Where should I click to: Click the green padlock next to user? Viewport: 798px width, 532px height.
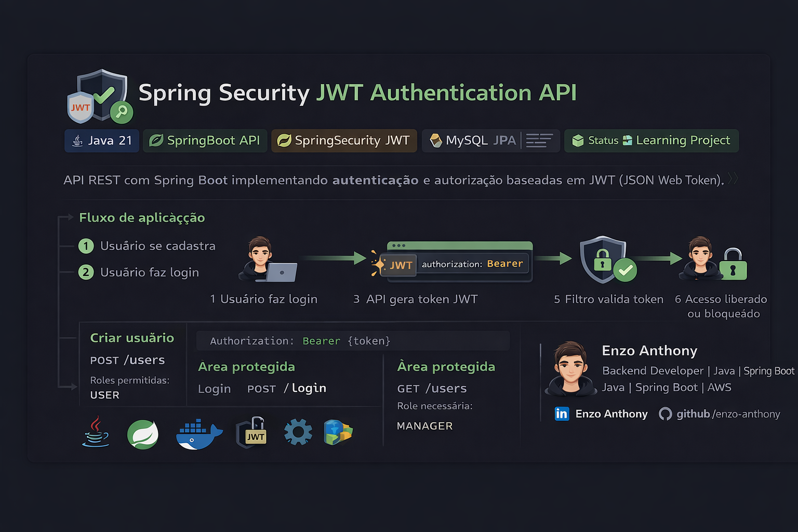(x=733, y=264)
